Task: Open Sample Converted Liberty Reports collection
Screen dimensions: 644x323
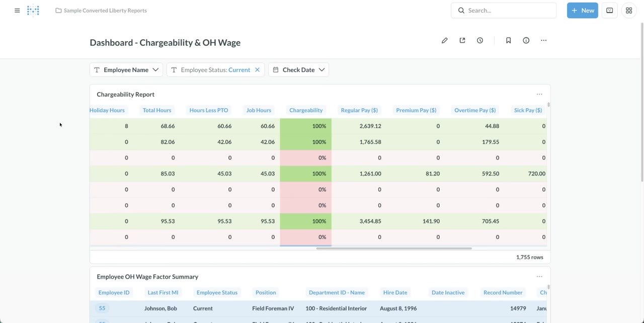Action: [x=101, y=10]
